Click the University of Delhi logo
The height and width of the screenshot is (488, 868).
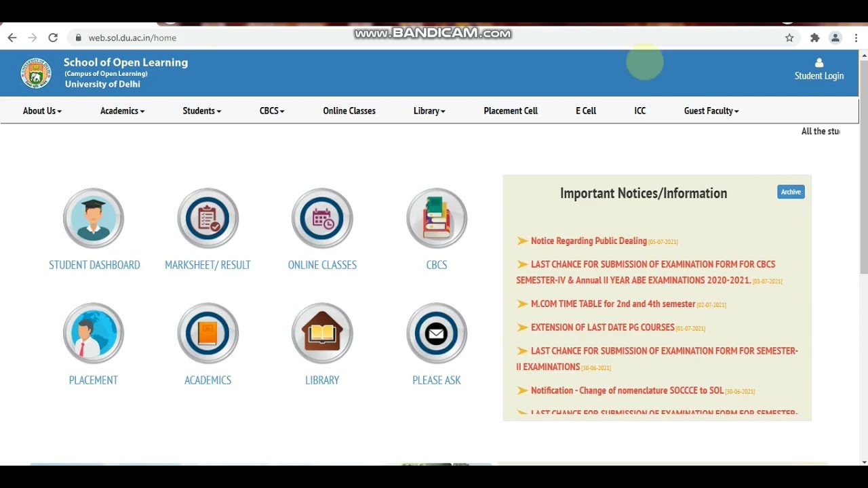point(36,73)
